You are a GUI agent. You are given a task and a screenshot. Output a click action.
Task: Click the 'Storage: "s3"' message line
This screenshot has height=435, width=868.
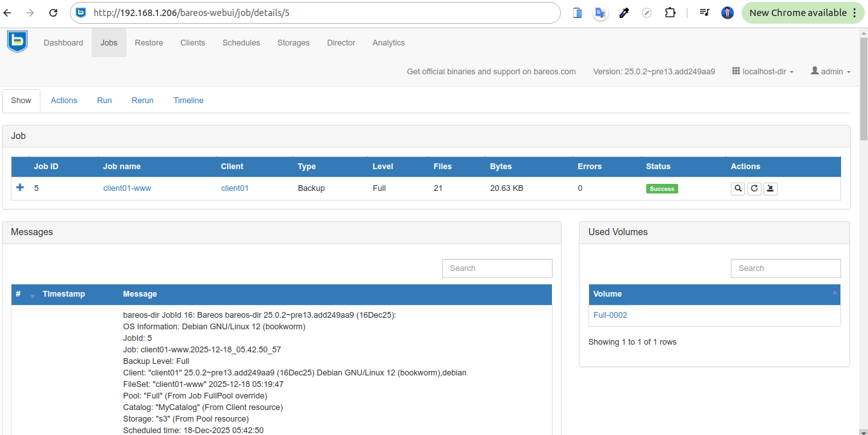pyautogui.click(x=186, y=419)
